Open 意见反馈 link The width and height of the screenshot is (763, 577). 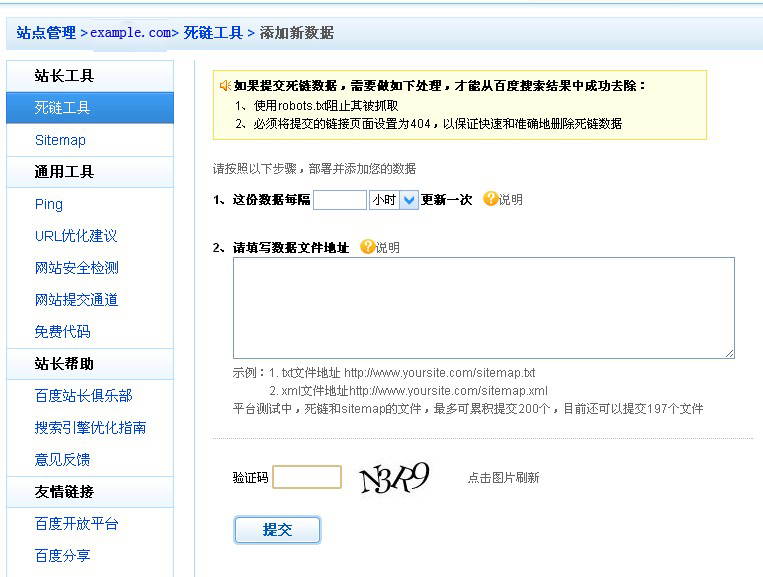click(x=62, y=460)
